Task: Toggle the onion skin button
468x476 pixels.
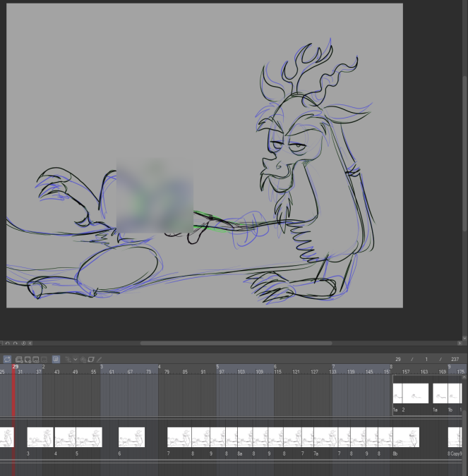Action: coord(56,360)
